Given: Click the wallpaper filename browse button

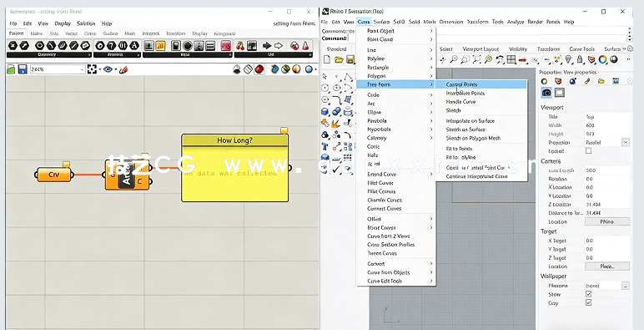Looking at the screenshot, I should coord(625,285).
